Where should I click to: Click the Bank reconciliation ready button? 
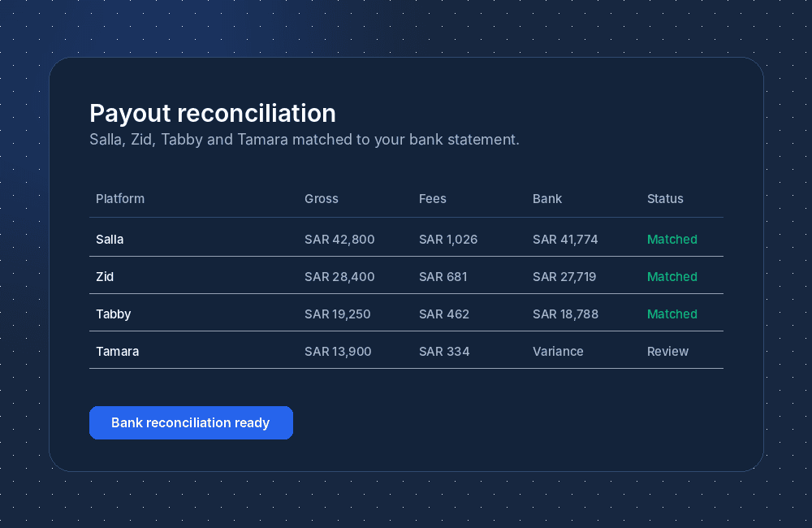click(191, 423)
